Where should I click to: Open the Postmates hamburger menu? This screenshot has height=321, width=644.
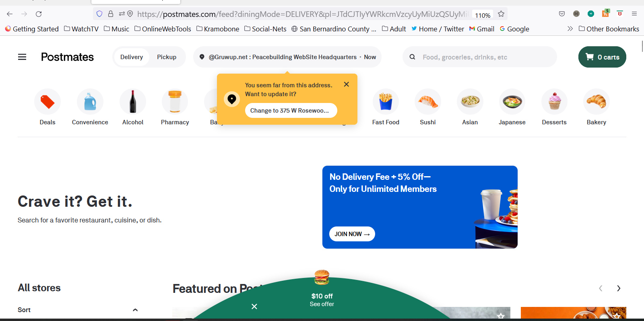tap(22, 57)
